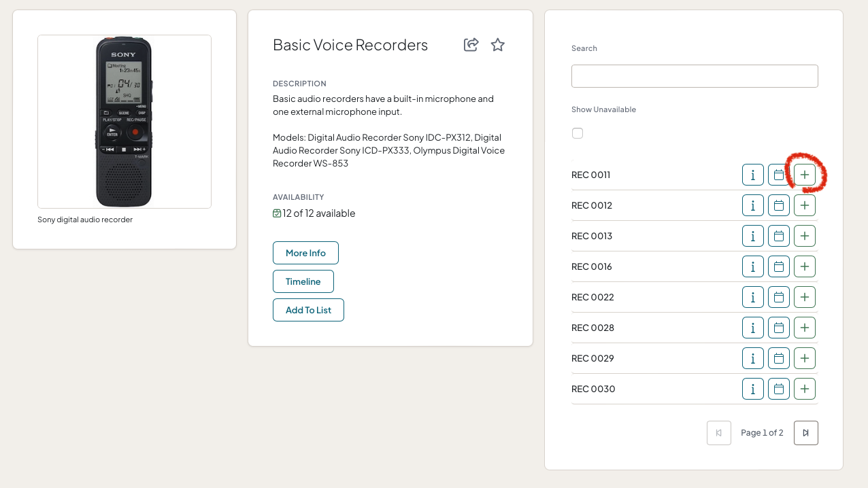Select the REC 0013 row label
Screen dimensions: 868x488
[592, 236]
